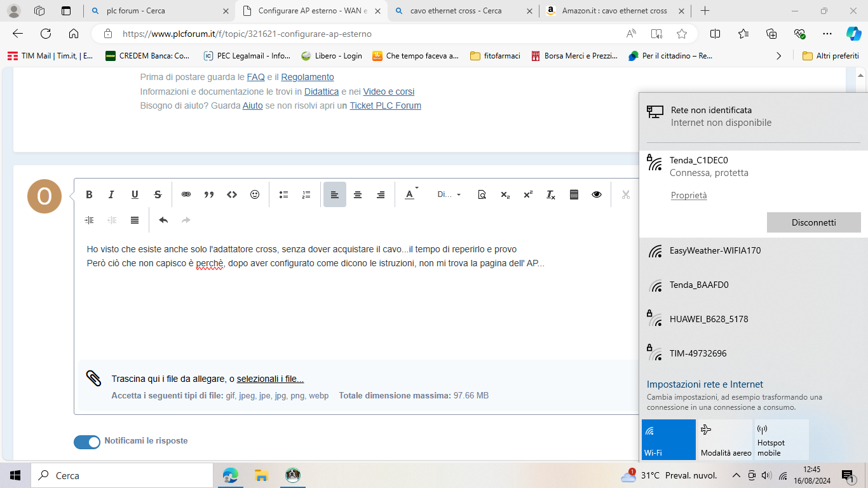Open the emoji picker
The width and height of the screenshot is (868, 488).
point(255,194)
